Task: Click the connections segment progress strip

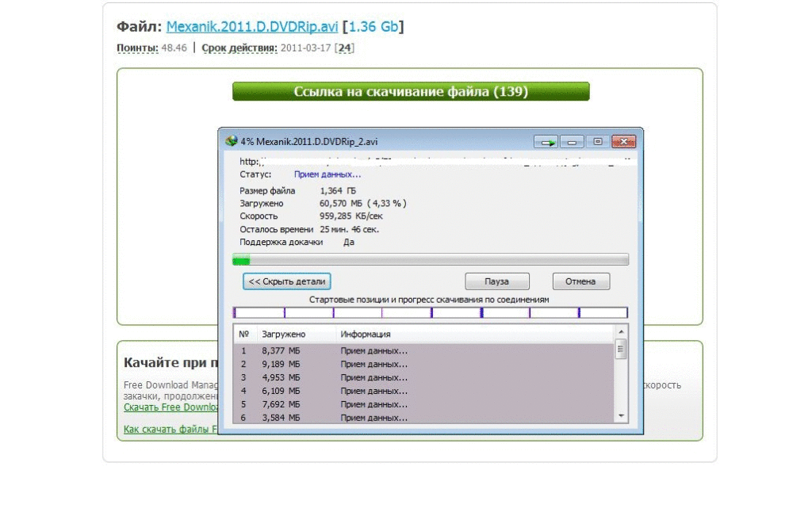Action: click(x=430, y=313)
